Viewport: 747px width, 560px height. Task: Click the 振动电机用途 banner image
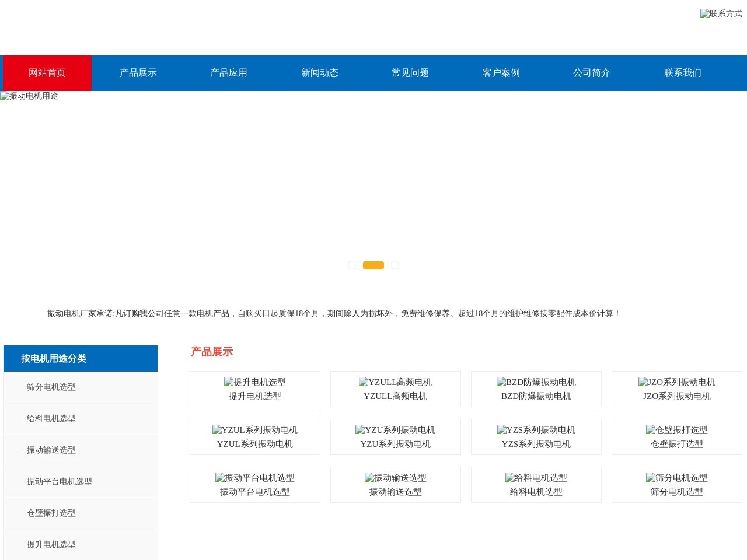pyautogui.click(x=29, y=96)
